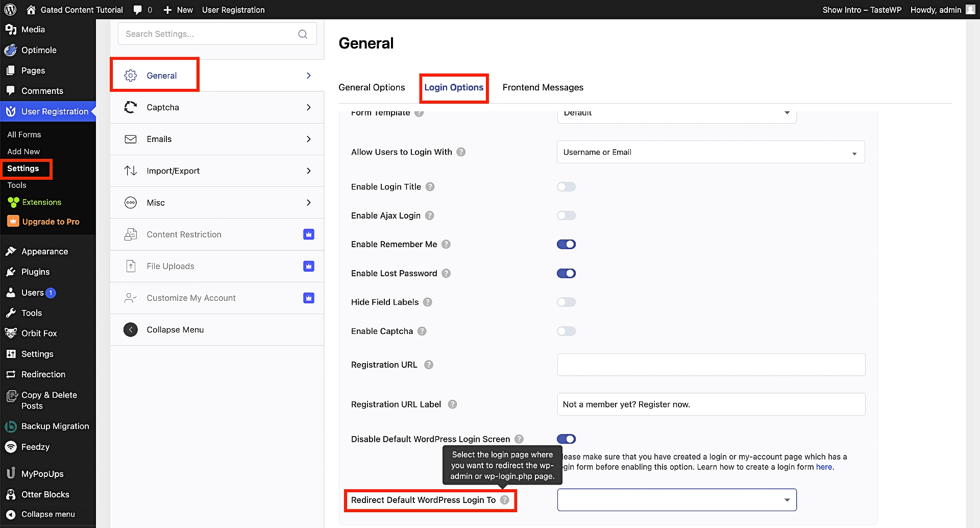Click help icon next to Disable Default WordPress Login Screen
980x528 pixels.
519,439
